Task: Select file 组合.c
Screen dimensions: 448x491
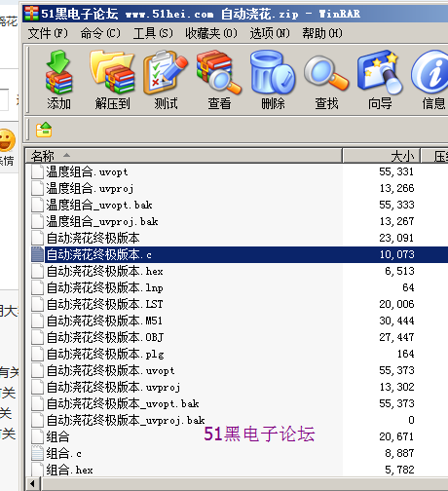Action: click(x=63, y=453)
